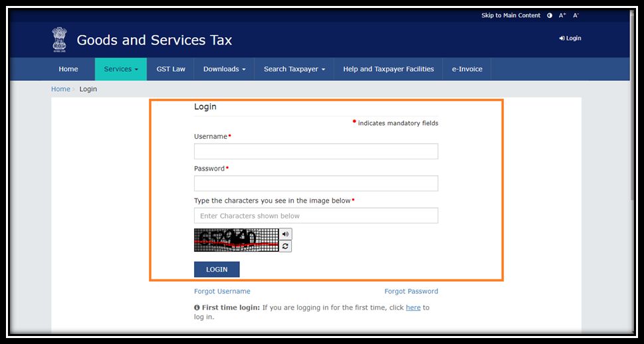644x344 pixels.
Task: Click the Forgot Password link
Action: tap(411, 291)
